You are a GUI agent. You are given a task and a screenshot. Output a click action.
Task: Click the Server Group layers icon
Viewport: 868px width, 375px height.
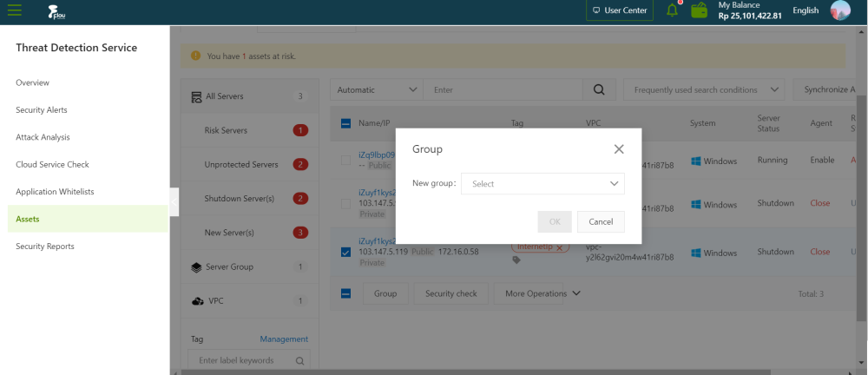[x=196, y=267]
